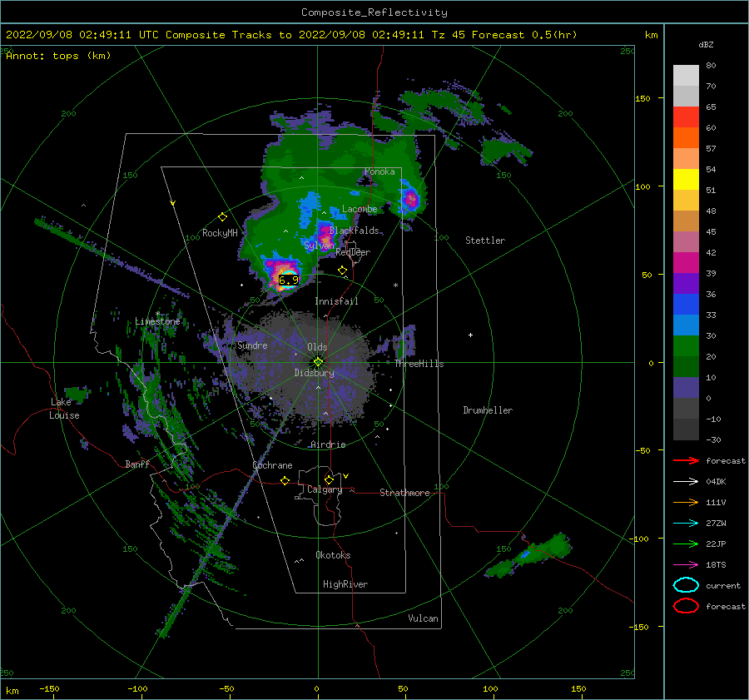Click the green 22JP arrow in the legend
Viewport: 749px width, 700px height.
pos(686,544)
